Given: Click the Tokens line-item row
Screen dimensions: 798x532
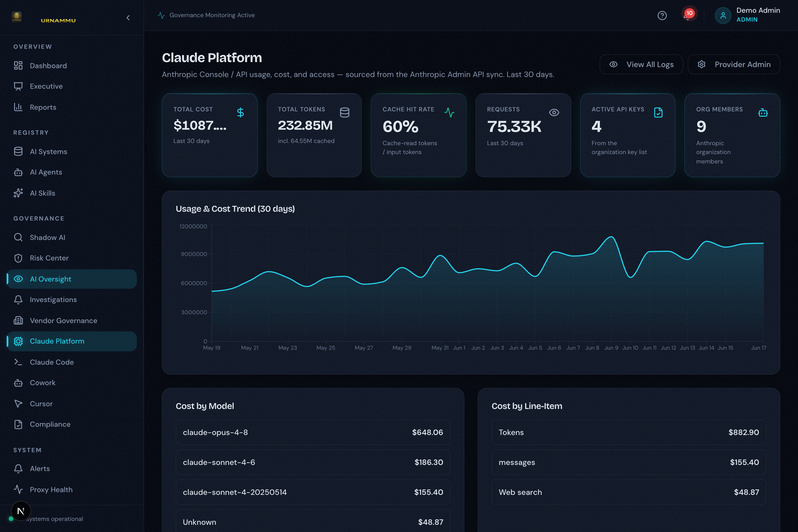Looking at the screenshot, I should (629, 432).
